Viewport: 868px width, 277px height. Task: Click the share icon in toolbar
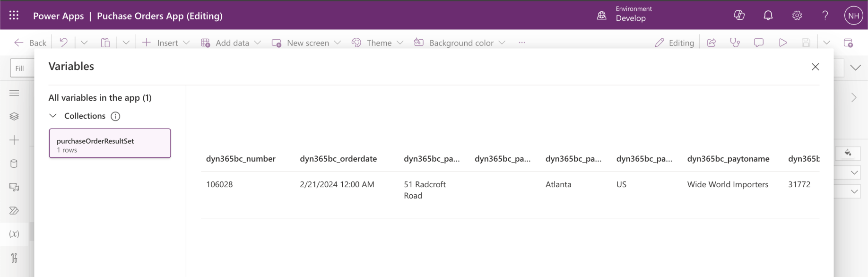point(712,43)
